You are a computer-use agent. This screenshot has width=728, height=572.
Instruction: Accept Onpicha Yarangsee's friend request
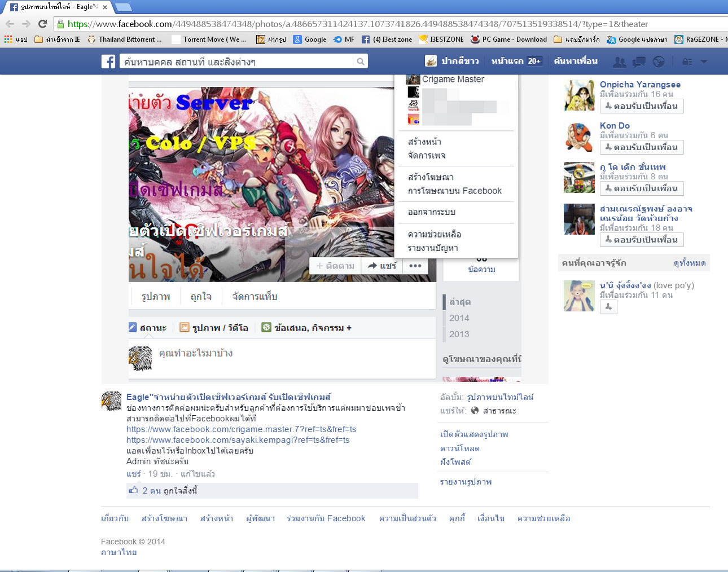(642, 106)
